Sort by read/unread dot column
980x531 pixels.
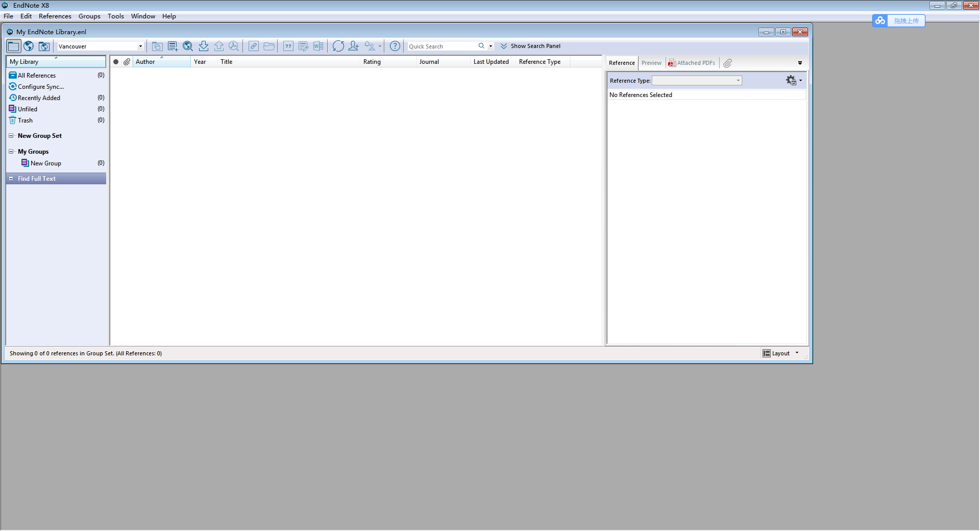tap(116, 62)
